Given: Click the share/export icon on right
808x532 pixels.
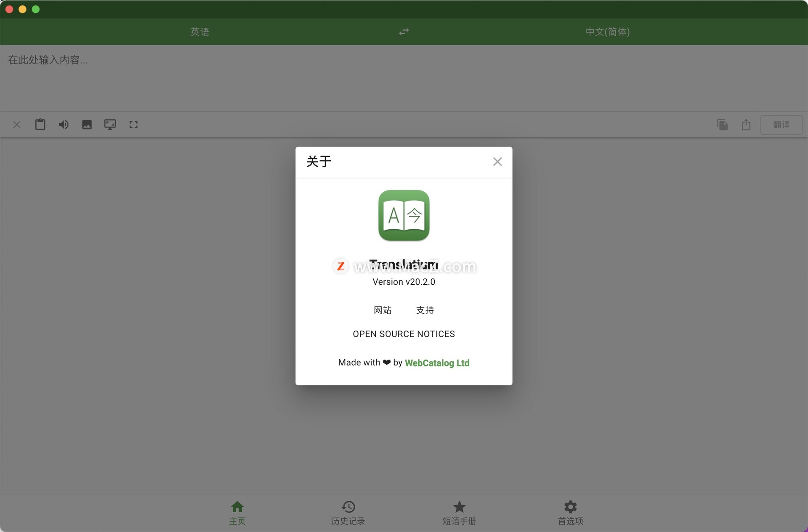Looking at the screenshot, I should tap(746, 124).
